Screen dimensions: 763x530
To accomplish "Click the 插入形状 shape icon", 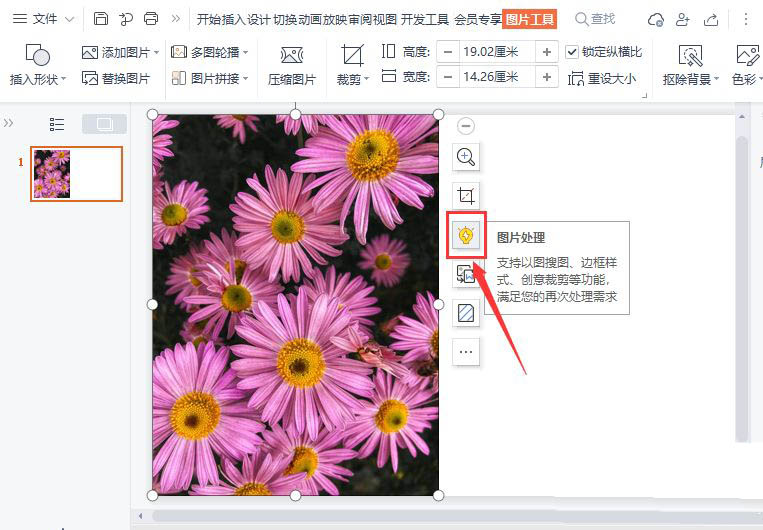I will 37,55.
